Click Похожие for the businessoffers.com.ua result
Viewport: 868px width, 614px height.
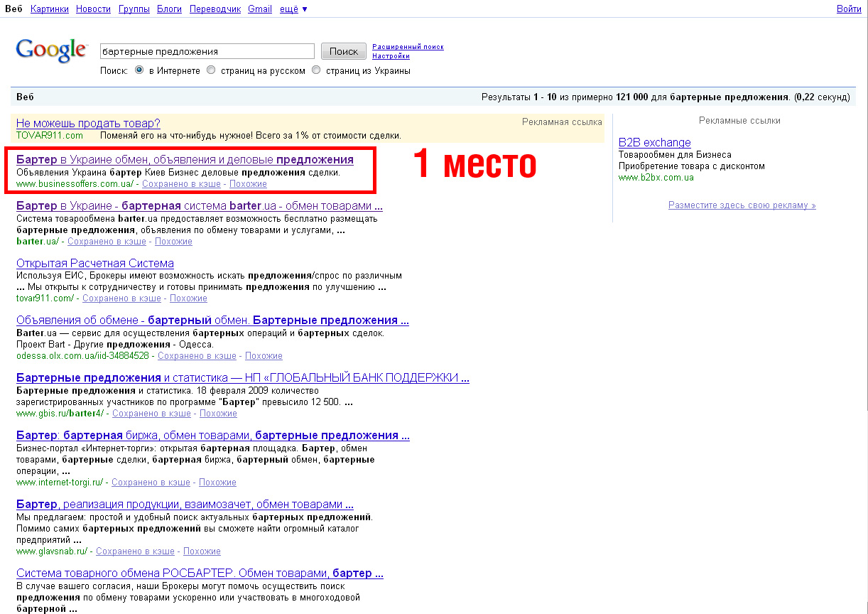click(248, 184)
